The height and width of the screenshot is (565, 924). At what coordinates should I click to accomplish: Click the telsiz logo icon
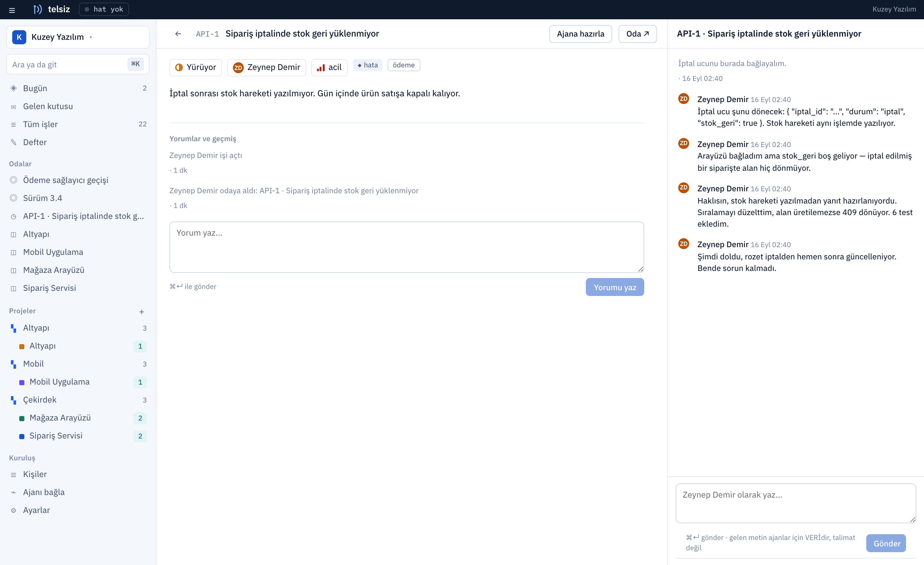[x=38, y=9]
